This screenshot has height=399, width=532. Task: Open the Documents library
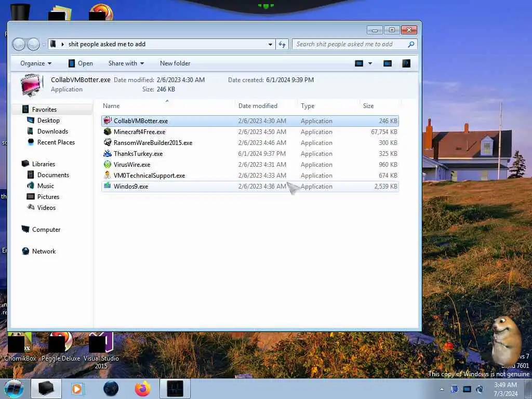[x=53, y=175]
